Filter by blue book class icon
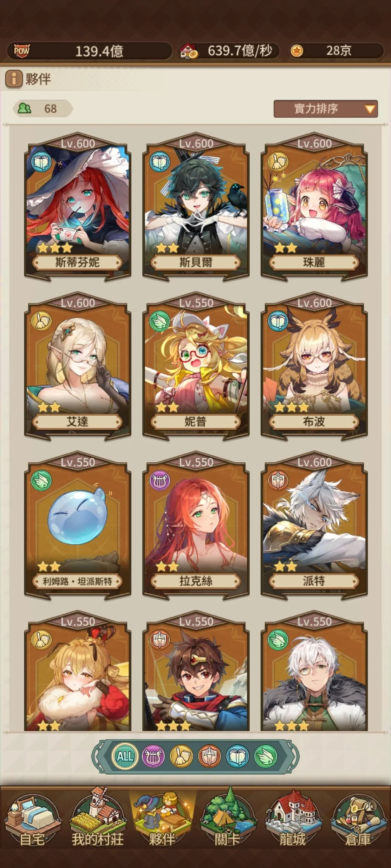The height and width of the screenshot is (868, 391). tap(238, 757)
